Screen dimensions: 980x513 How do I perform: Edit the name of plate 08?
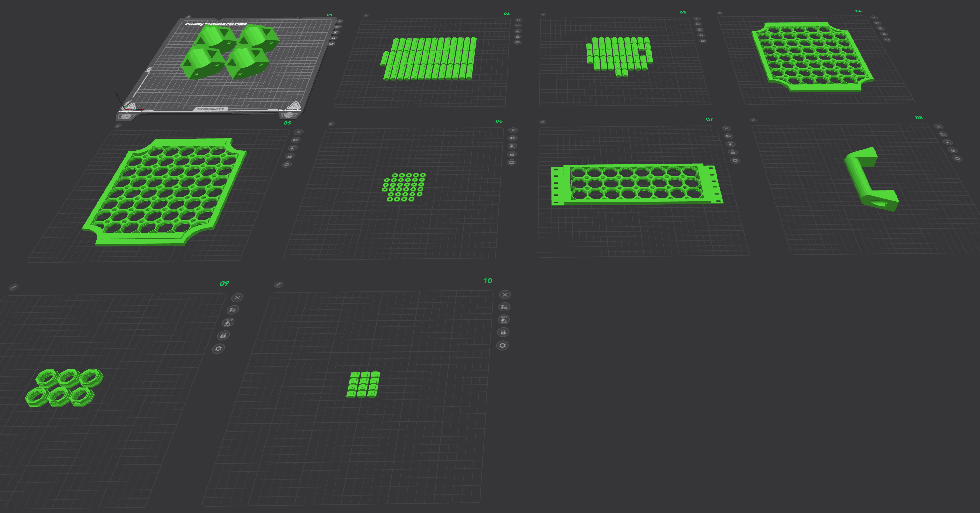point(753,120)
